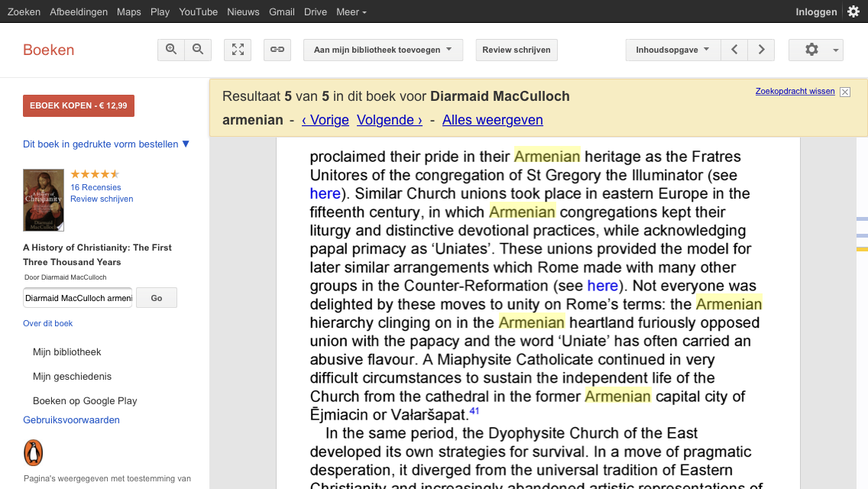Open YouTube in top bar
Screen dimensions: 868x489
[198, 11]
